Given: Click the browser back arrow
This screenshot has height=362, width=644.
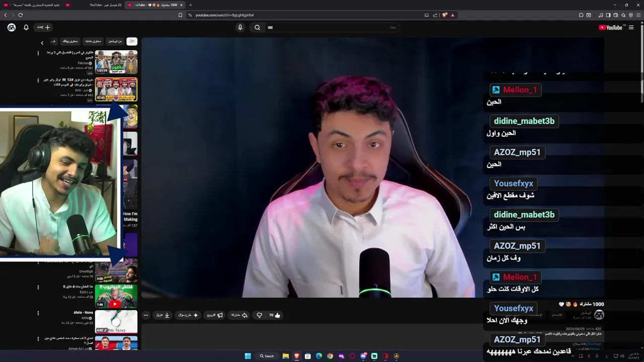Looking at the screenshot, I should 6,15.
